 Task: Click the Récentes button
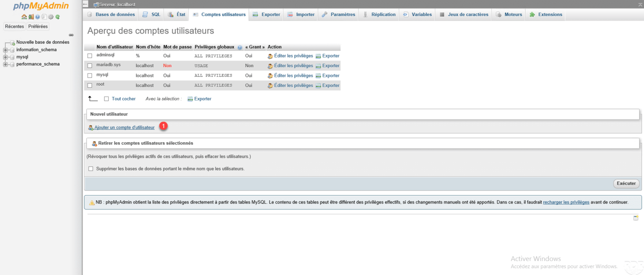click(14, 26)
